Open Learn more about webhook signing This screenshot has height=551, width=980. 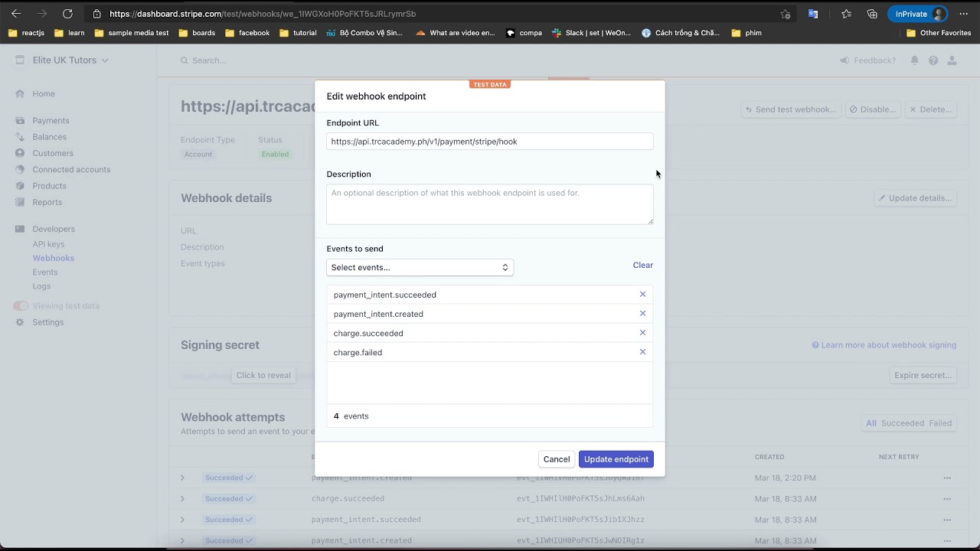(x=884, y=345)
